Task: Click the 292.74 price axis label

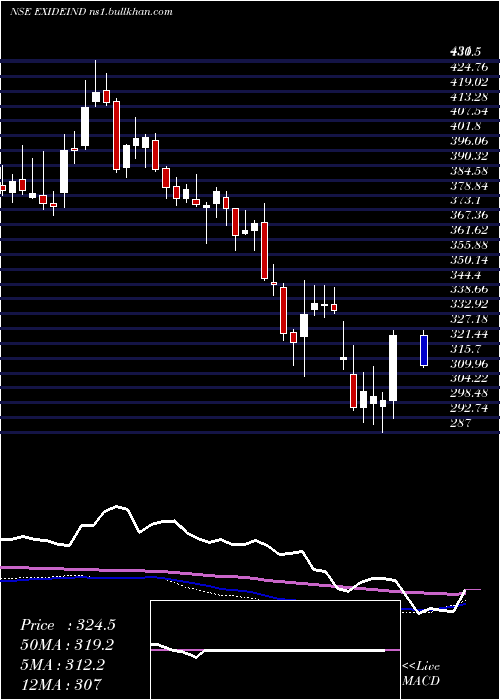Action: (x=469, y=408)
